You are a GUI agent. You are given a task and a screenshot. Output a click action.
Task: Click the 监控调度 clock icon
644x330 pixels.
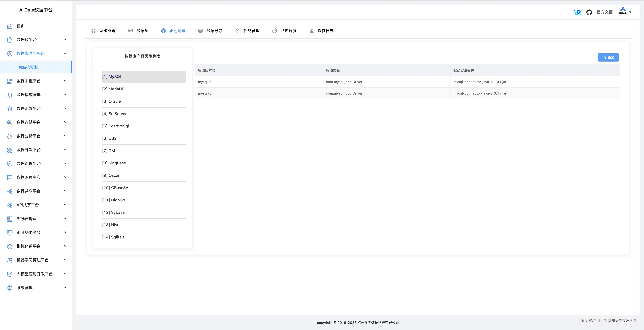[x=275, y=31]
